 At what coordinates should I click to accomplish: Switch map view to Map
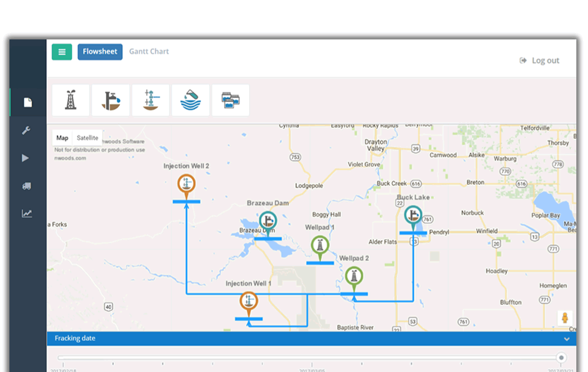point(62,138)
